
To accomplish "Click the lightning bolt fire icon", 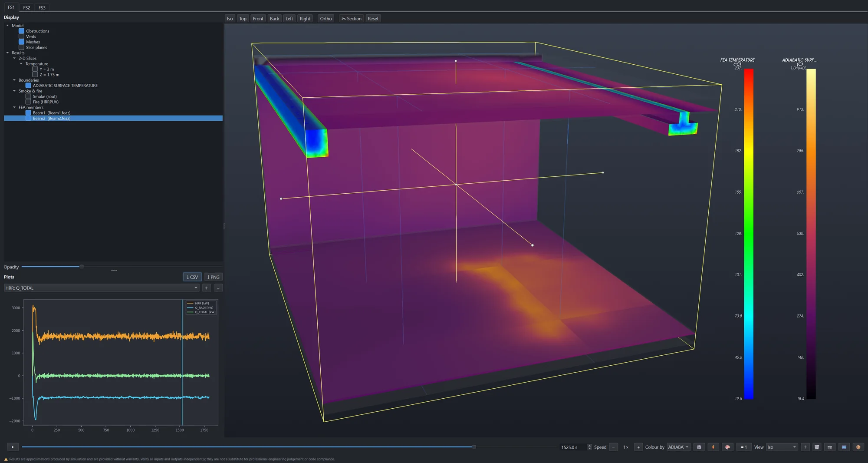I will pos(713,447).
